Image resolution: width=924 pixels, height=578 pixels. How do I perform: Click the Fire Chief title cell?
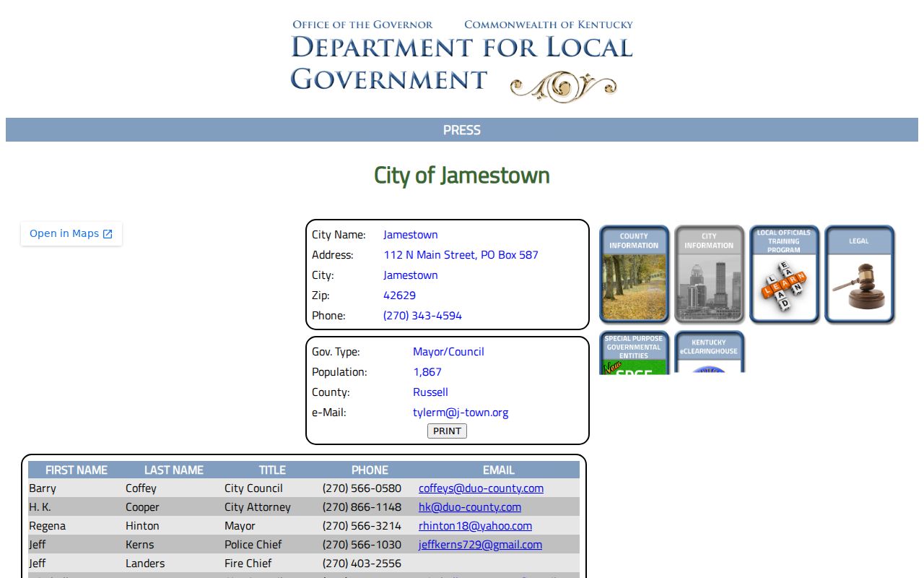[x=248, y=564]
